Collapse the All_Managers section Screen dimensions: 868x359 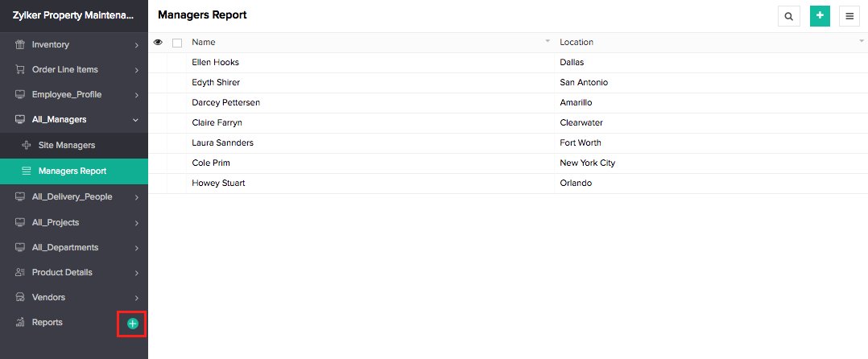(x=135, y=119)
